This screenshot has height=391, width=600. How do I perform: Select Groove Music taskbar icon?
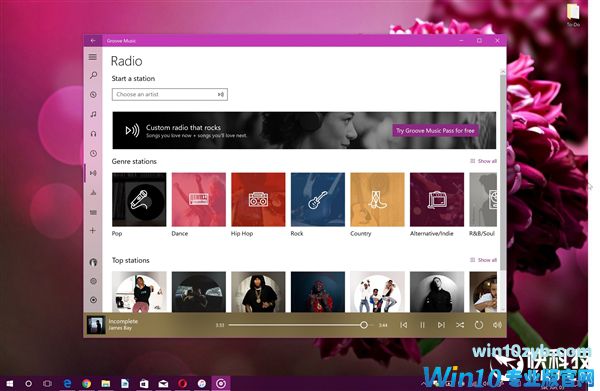[221, 383]
